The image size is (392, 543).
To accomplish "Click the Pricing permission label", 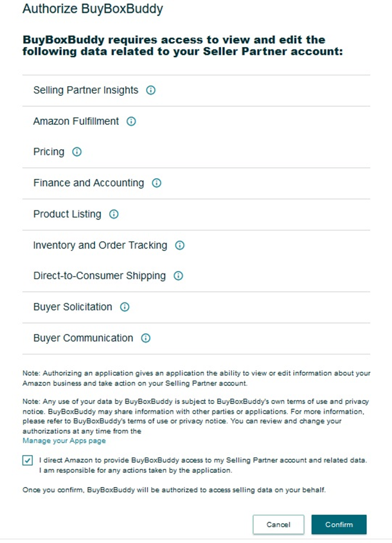I will coord(49,152).
